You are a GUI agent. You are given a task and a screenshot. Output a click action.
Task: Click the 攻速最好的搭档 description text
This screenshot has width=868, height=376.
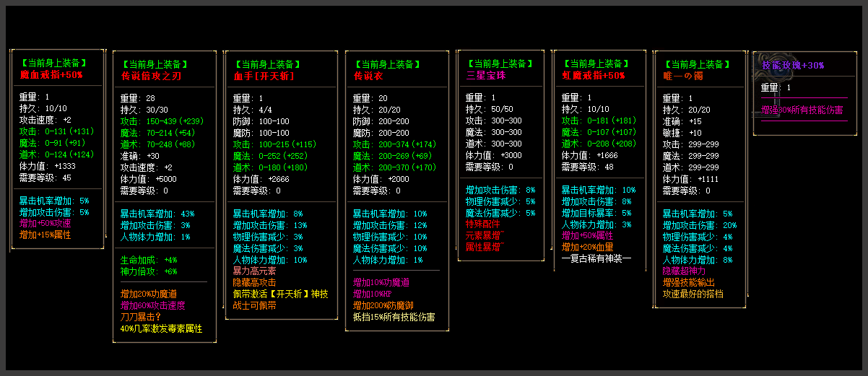693,294
